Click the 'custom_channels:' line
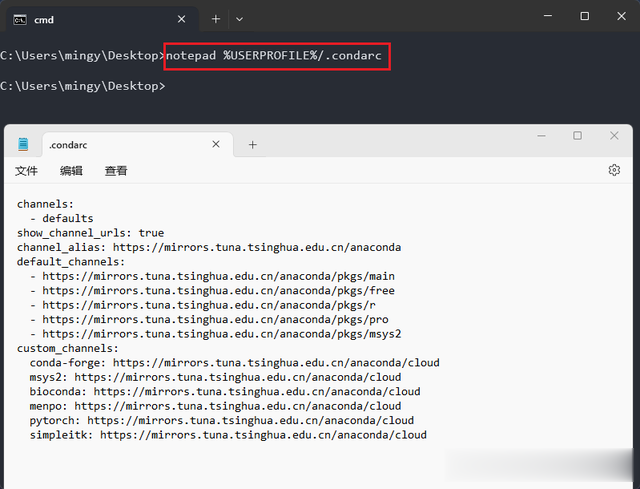The height and width of the screenshot is (489, 640). tap(67, 349)
